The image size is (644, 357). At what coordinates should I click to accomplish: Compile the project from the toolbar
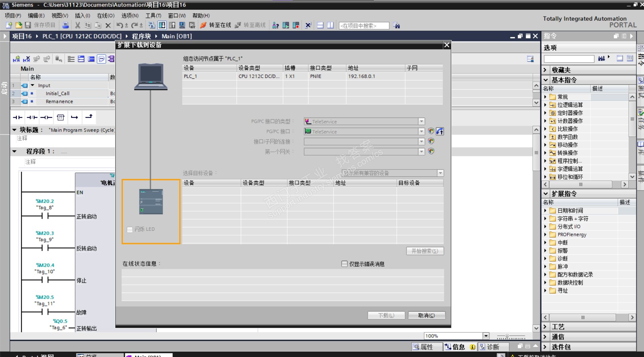152,25
